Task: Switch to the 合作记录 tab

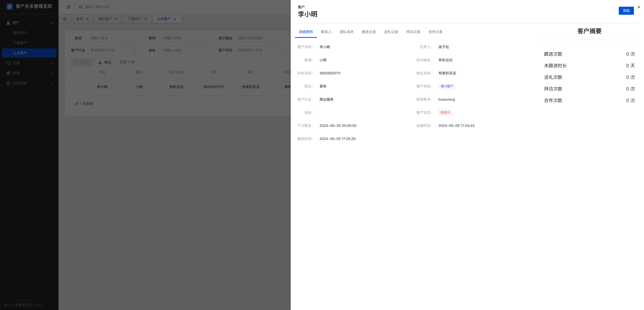Action: [436, 32]
